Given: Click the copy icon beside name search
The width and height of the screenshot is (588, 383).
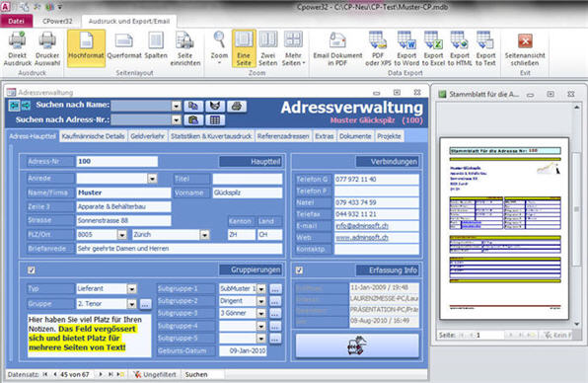Looking at the screenshot, I should tap(193, 107).
